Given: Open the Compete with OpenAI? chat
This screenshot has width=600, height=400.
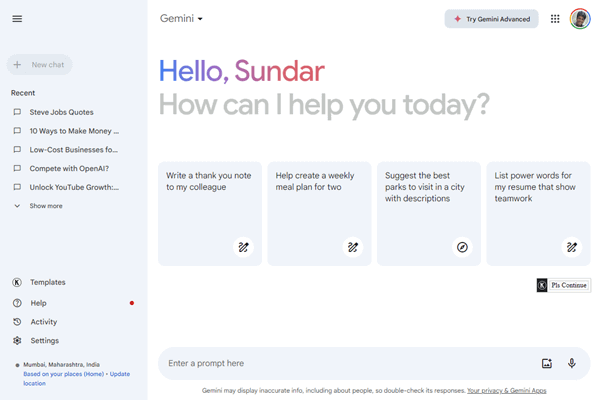Looking at the screenshot, I should [x=69, y=168].
